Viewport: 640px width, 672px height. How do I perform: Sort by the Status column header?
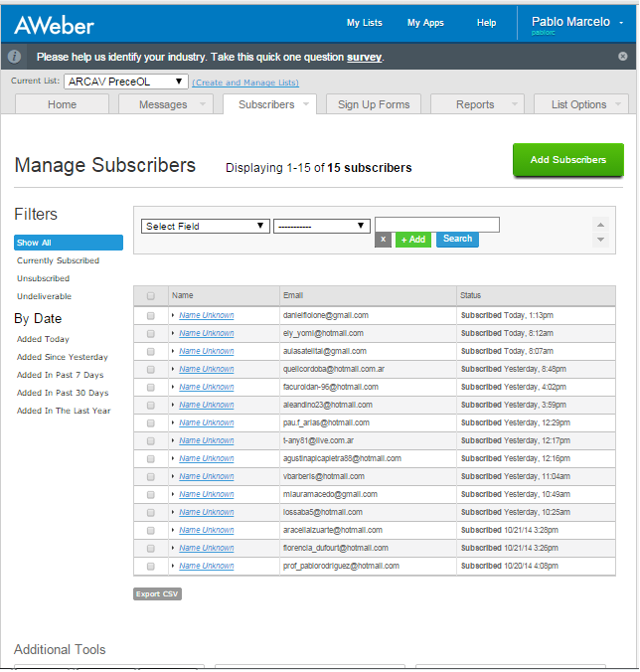470,295
